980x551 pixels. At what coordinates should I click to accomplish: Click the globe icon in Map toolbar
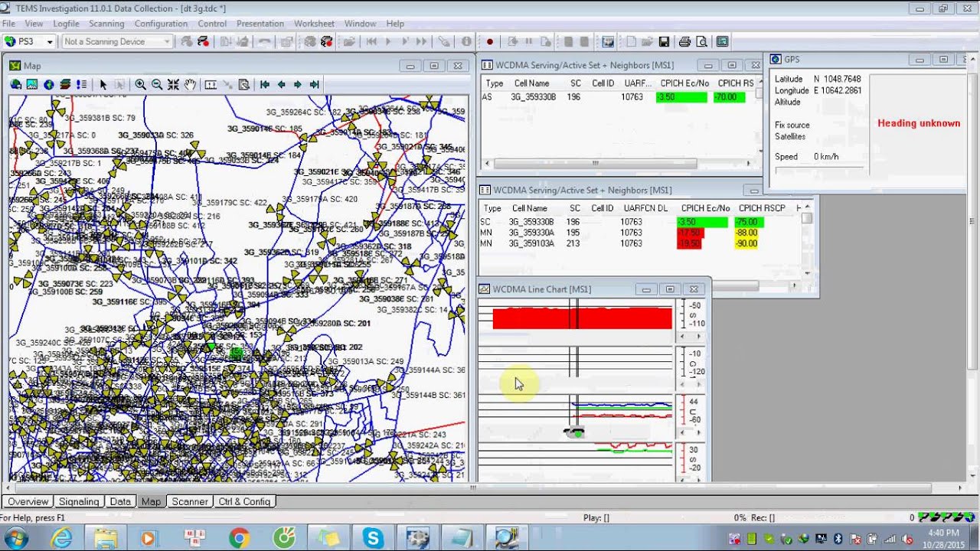48,84
